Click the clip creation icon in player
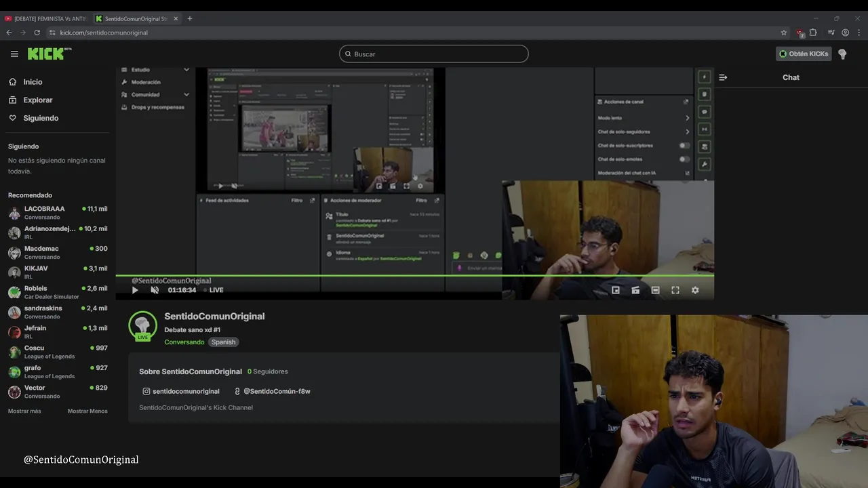This screenshot has width=868, height=488. click(x=635, y=290)
